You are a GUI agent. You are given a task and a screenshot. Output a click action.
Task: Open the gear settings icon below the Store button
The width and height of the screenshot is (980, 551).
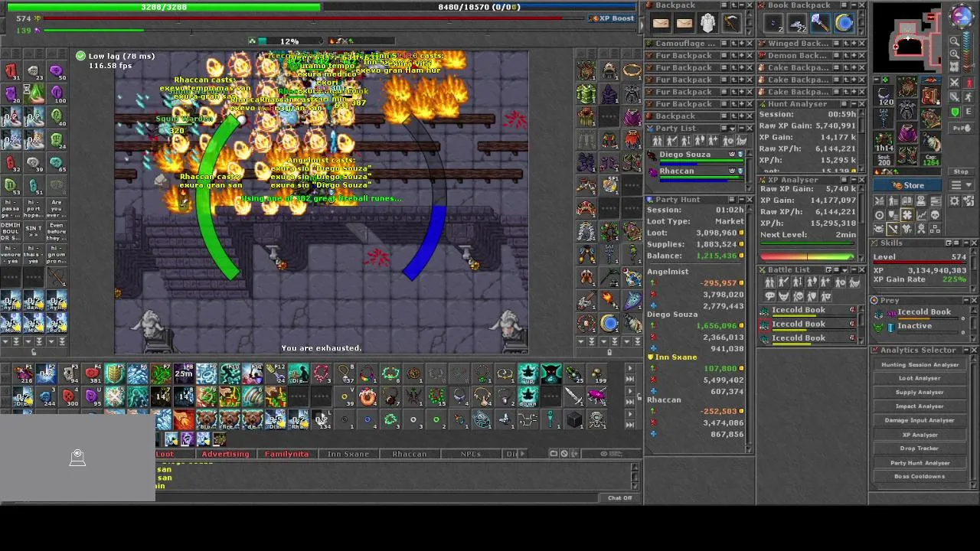coord(955,201)
